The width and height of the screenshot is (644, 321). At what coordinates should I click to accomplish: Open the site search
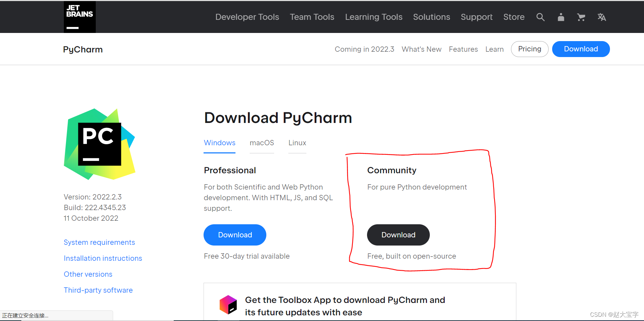[x=540, y=17]
